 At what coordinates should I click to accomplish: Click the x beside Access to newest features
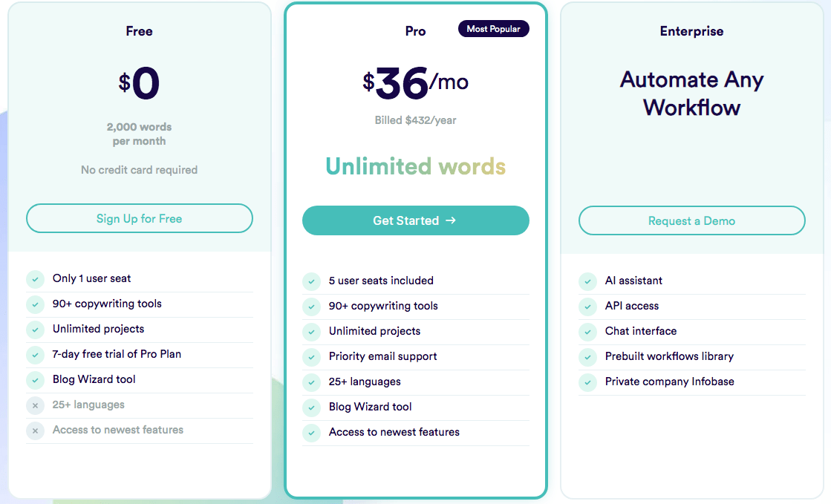(35, 431)
